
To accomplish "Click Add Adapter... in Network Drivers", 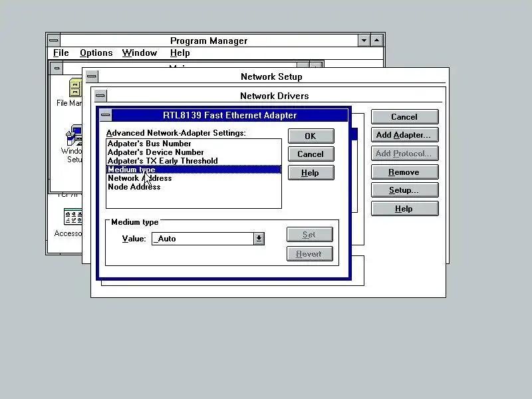I will point(405,135).
